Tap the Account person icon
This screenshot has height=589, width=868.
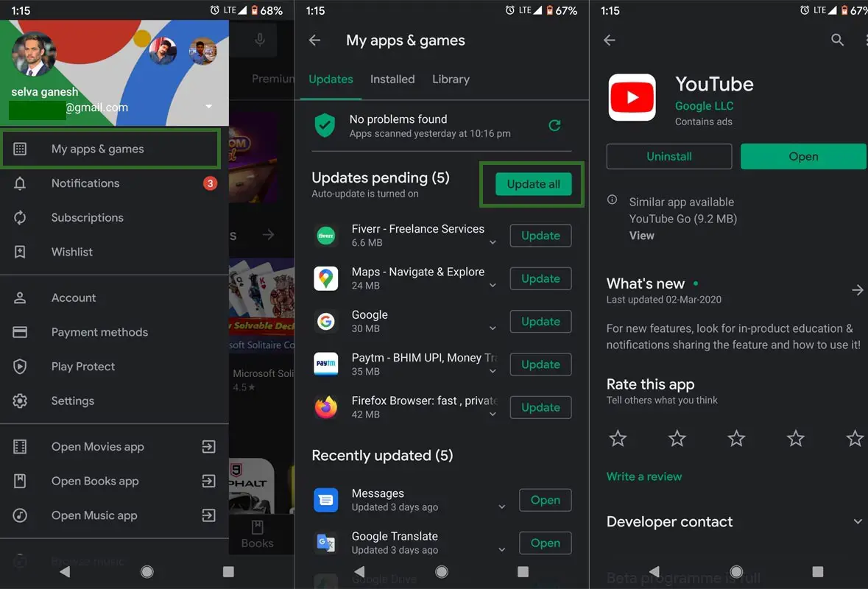click(x=20, y=298)
